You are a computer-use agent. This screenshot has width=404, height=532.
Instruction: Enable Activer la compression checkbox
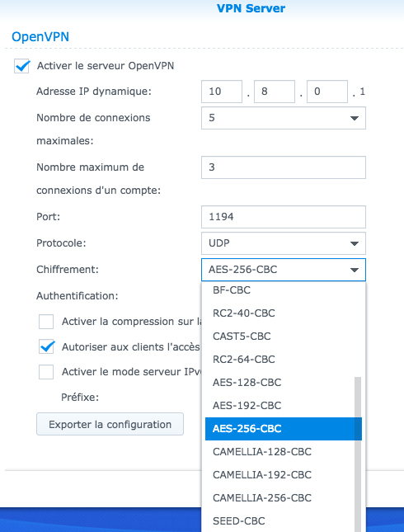coord(46,322)
